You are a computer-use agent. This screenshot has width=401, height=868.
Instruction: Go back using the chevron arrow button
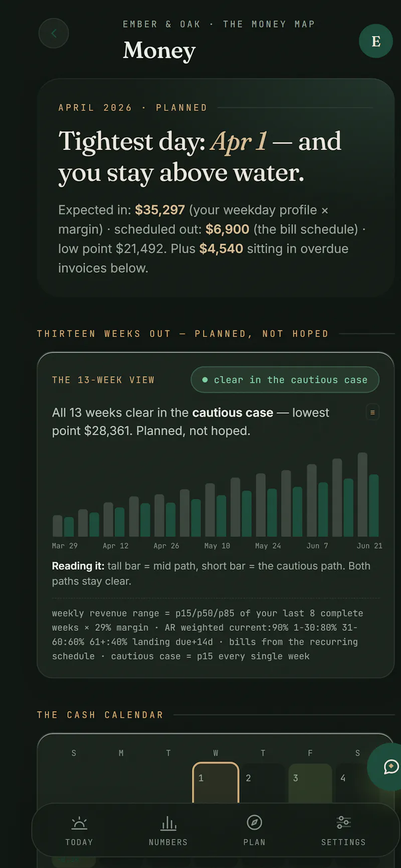(54, 33)
